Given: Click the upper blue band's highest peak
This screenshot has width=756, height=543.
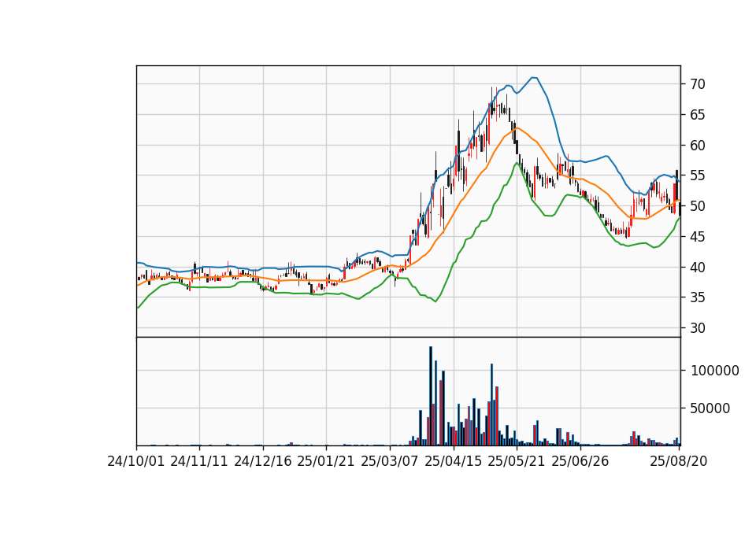Looking at the screenshot, I should point(534,78).
